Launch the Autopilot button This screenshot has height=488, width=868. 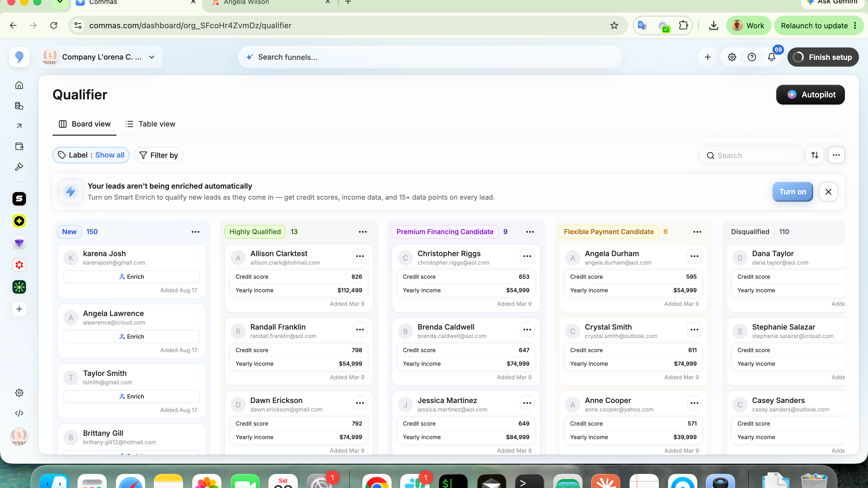pyautogui.click(x=810, y=95)
